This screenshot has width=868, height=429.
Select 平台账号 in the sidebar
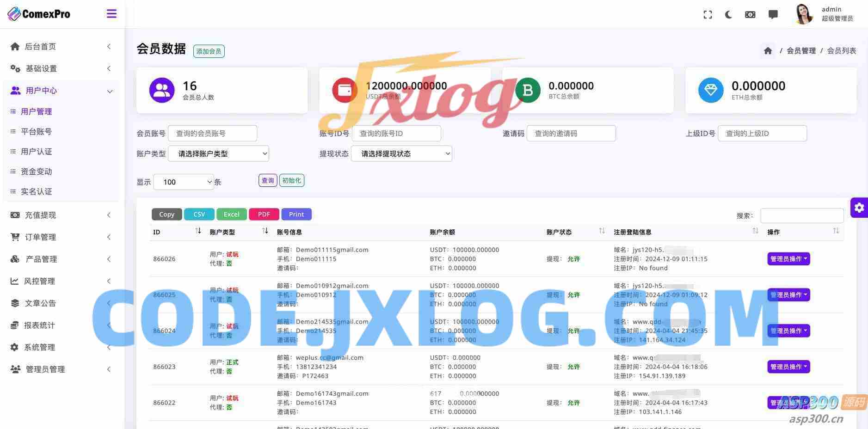pos(36,131)
